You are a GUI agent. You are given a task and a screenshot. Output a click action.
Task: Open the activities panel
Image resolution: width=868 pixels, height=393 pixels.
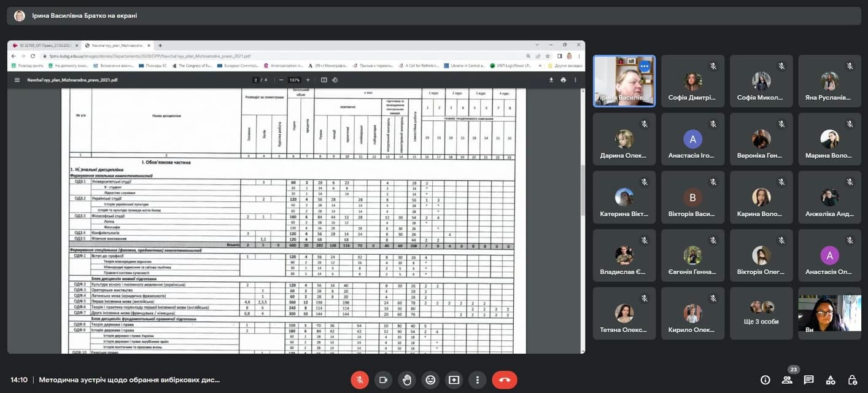pyautogui.click(x=831, y=379)
